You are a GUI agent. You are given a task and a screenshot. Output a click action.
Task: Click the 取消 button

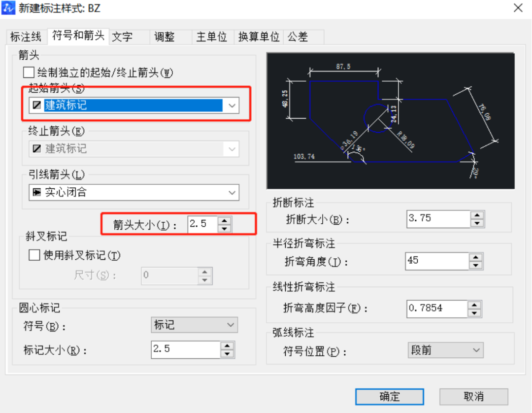click(473, 397)
